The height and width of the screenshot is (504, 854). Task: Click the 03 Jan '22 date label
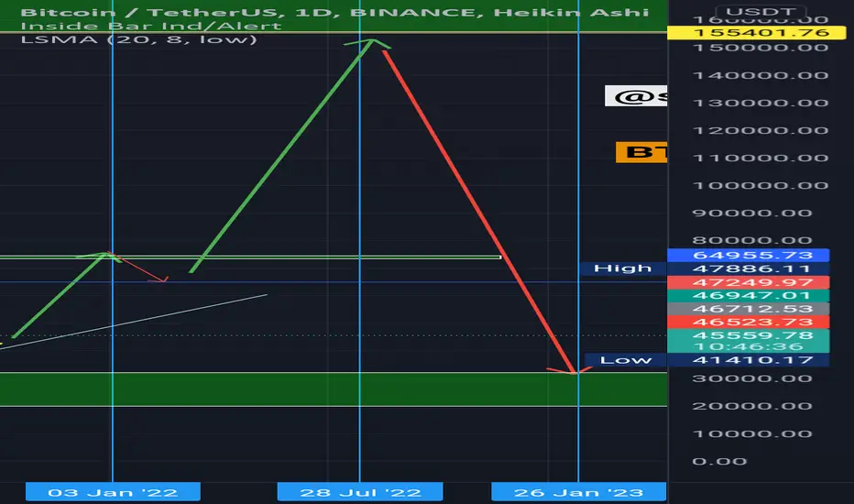113,493
